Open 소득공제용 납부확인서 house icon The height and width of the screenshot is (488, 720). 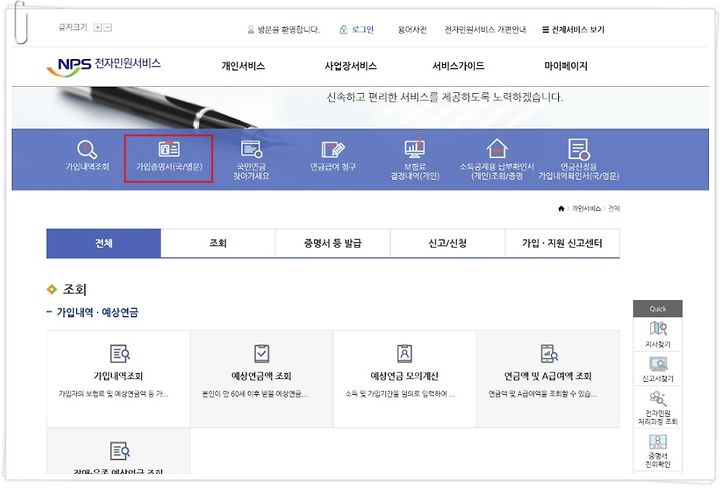[x=497, y=148]
